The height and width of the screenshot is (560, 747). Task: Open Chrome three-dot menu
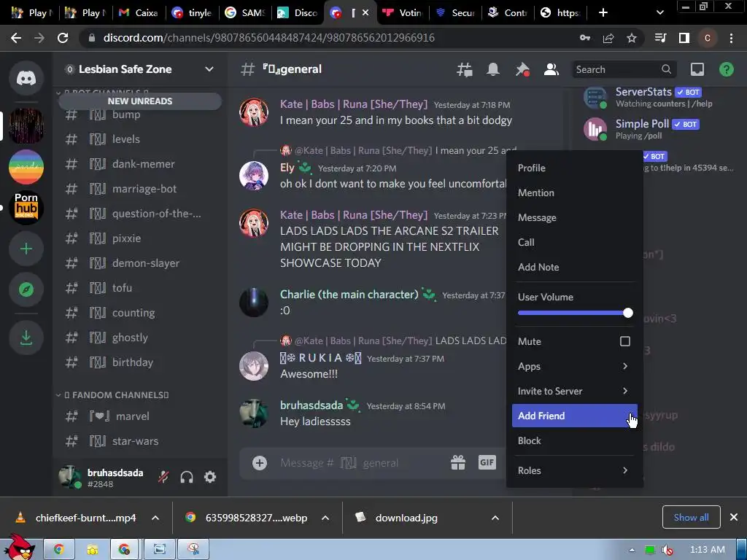[731, 38]
